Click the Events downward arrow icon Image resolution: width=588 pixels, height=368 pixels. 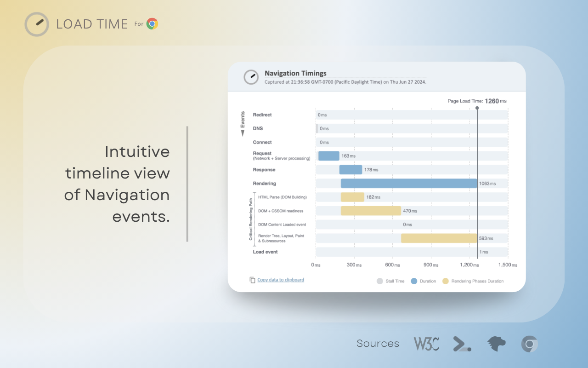tap(243, 133)
